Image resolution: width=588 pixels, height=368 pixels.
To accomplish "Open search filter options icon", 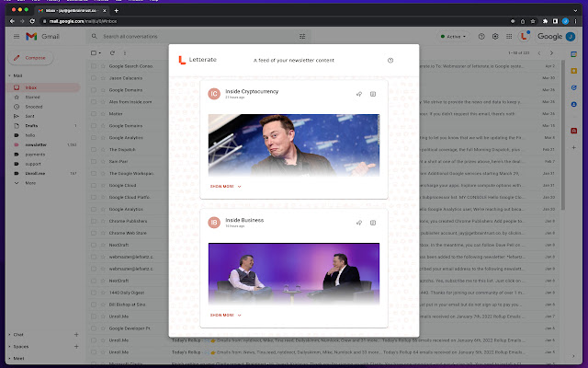I will (x=302, y=37).
